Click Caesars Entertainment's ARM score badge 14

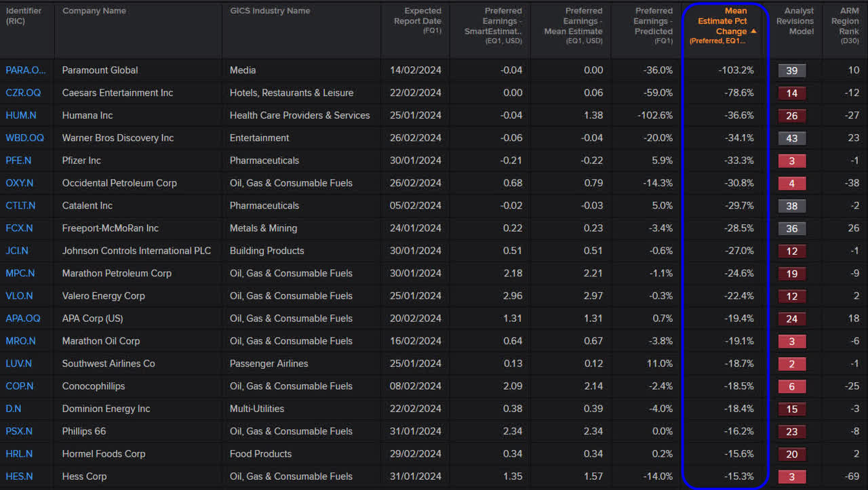point(791,93)
